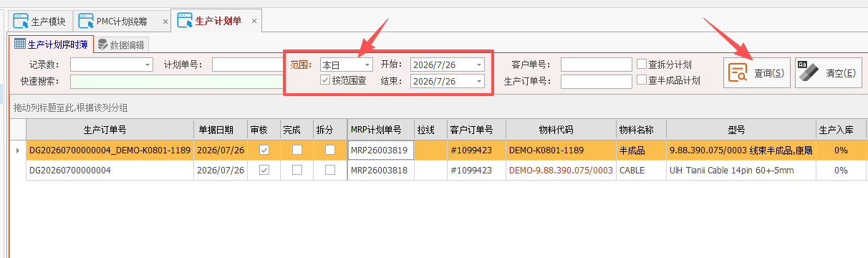Sort by 审核 column header
The height and width of the screenshot is (258, 868).
click(264, 130)
